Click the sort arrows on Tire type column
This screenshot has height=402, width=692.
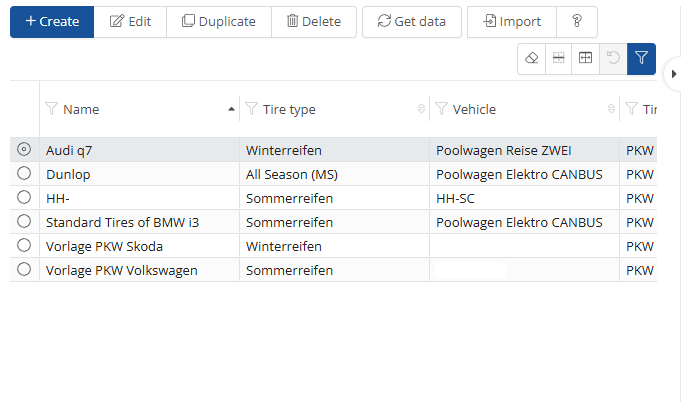pos(421,109)
